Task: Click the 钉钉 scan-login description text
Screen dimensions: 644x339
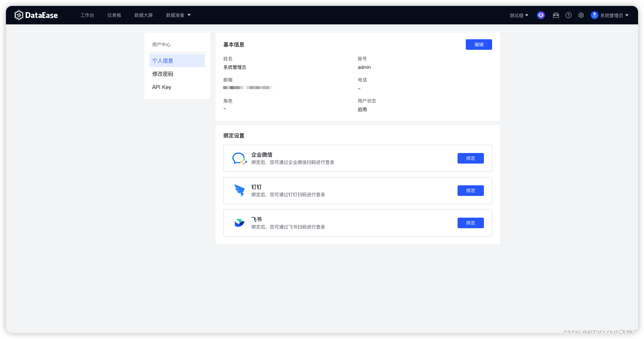Action: click(288, 195)
